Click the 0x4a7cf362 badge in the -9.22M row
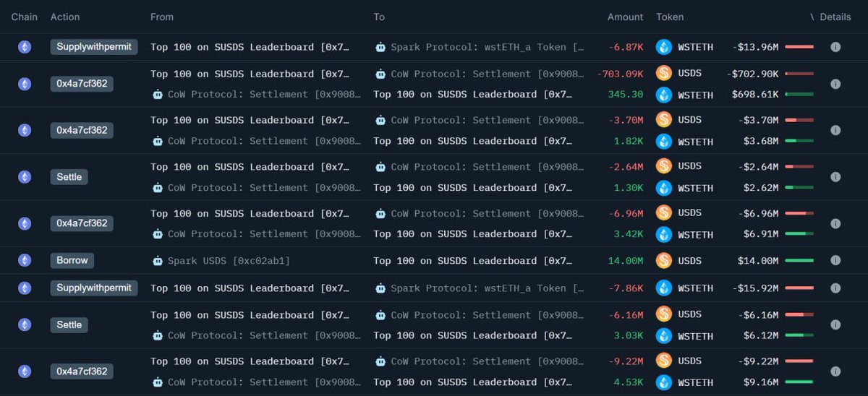The width and height of the screenshot is (868, 396). [82, 371]
